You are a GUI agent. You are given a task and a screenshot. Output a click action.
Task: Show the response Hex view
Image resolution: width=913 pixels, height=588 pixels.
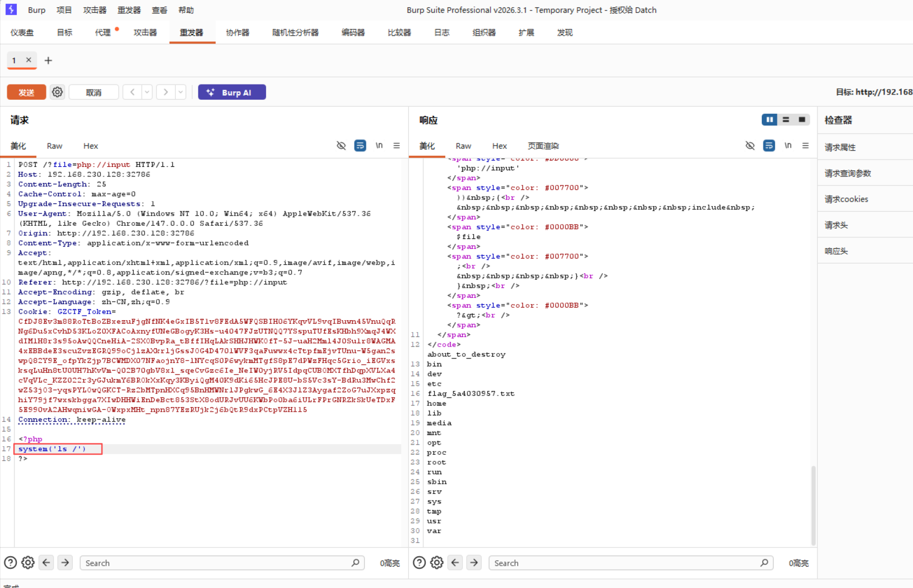coord(500,146)
